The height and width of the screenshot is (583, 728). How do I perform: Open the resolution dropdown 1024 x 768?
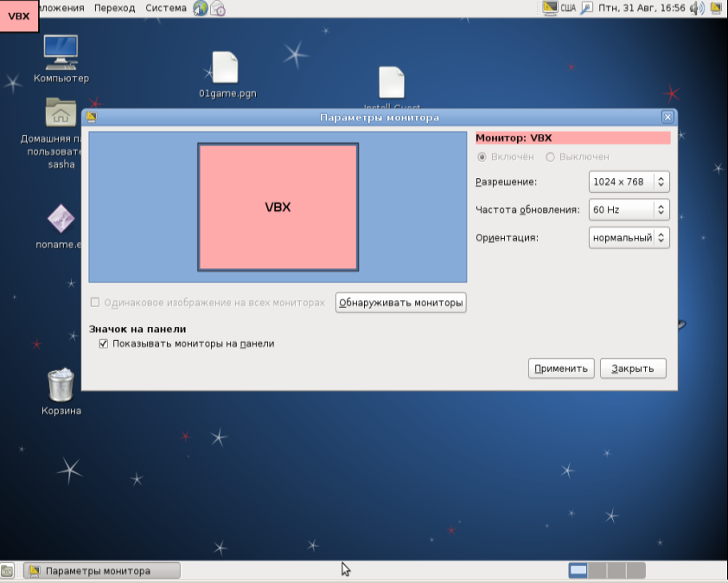click(x=629, y=182)
